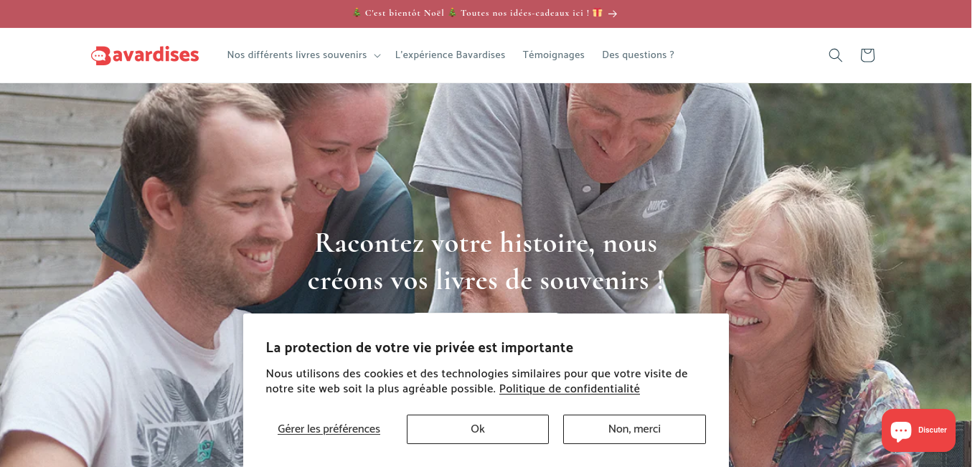Click the hero headline Racontez votre histoire
The width and height of the screenshot is (980, 467).
pos(486,261)
